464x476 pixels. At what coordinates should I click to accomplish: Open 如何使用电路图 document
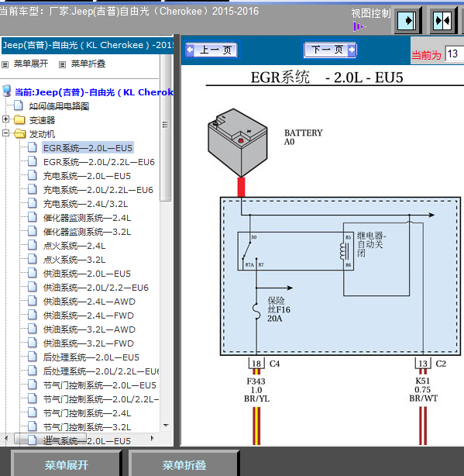click(59, 106)
